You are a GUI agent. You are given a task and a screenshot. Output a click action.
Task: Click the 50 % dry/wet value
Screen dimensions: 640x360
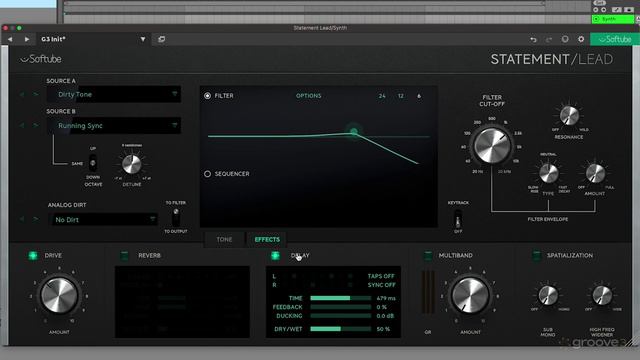coord(383,329)
